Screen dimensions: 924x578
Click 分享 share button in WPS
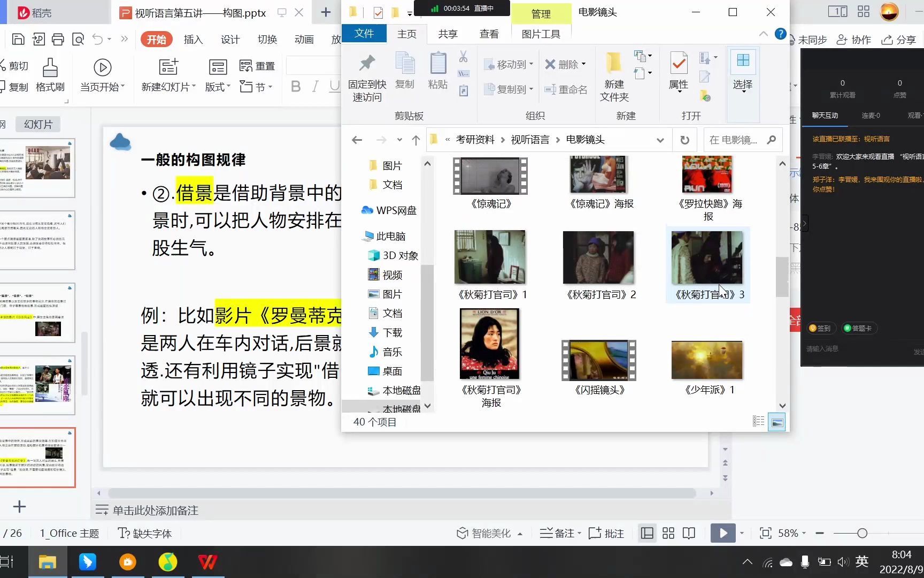pos(899,40)
